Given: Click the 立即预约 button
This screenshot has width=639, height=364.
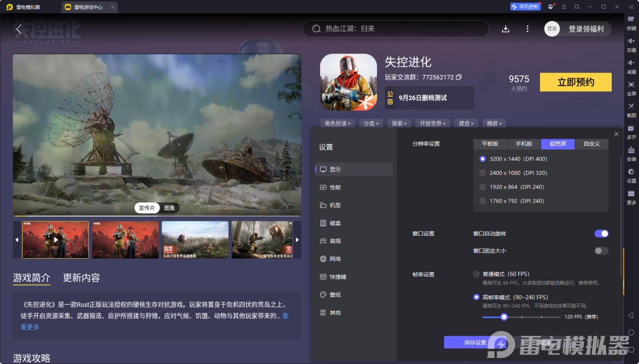Looking at the screenshot, I should [575, 82].
